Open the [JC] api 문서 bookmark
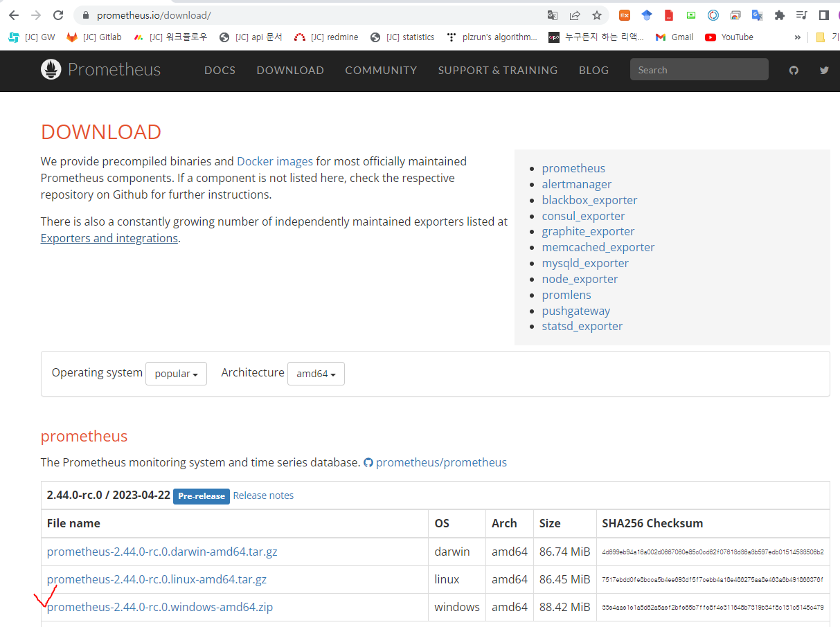The height and width of the screenshot is (627, 840). pos(251,37)
